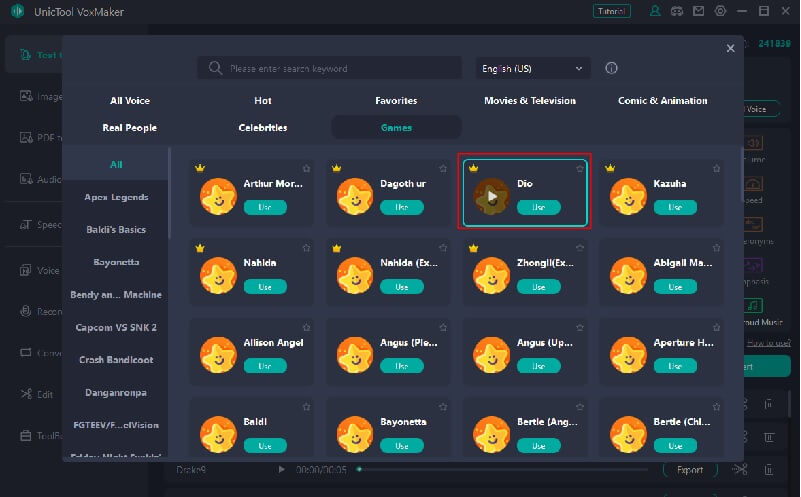The width and height of the screenshot is (801, 497).
Task: Click the Kazuha premium crown icon
Action: (610, 168)
